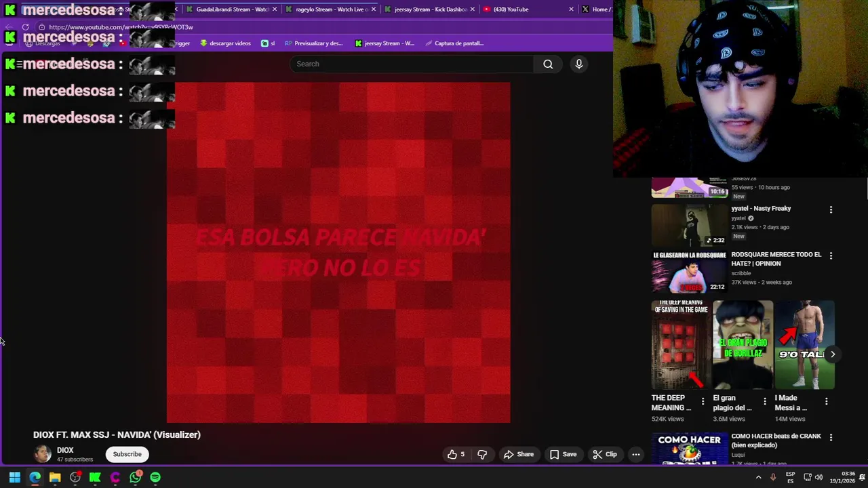868x488 pixels.
Task: Open the three-dot more actions button under video
Action: [x=636, y=454]
